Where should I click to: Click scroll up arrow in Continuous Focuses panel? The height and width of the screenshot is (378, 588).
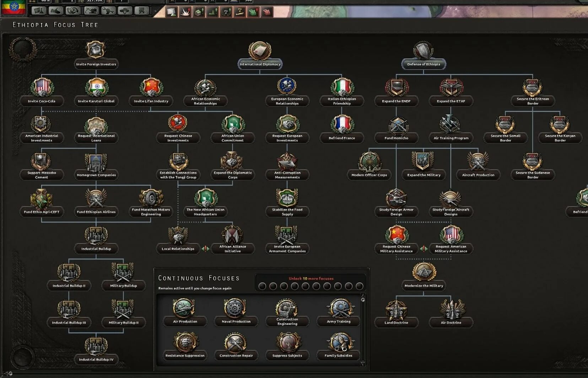pyautogui.click(x=363, y=295)
